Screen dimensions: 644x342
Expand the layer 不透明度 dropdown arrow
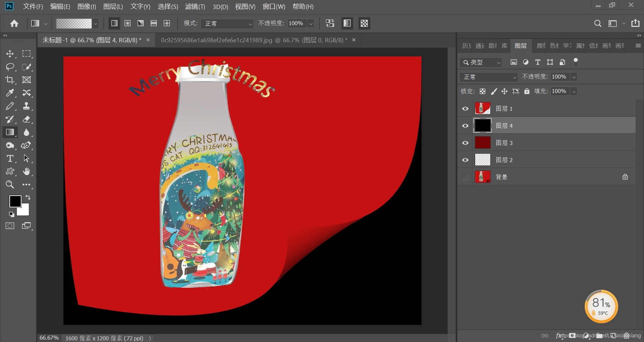click(574, 77)
